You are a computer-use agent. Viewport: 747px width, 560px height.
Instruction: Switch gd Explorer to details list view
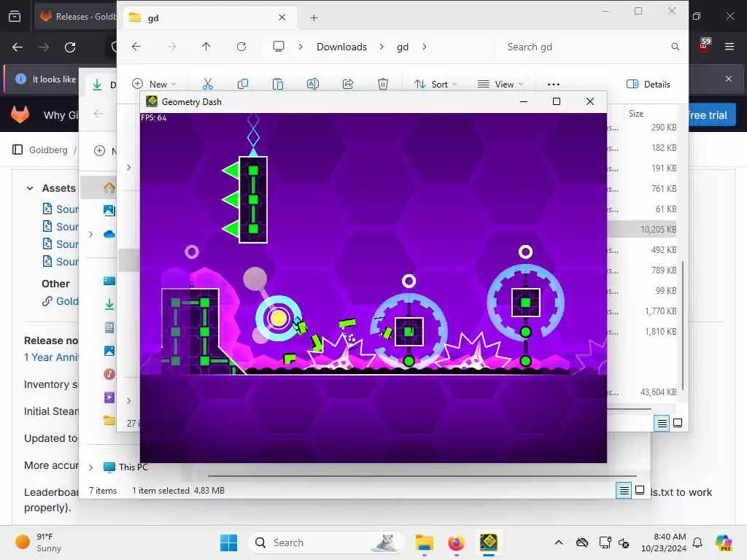click(662, 423)
